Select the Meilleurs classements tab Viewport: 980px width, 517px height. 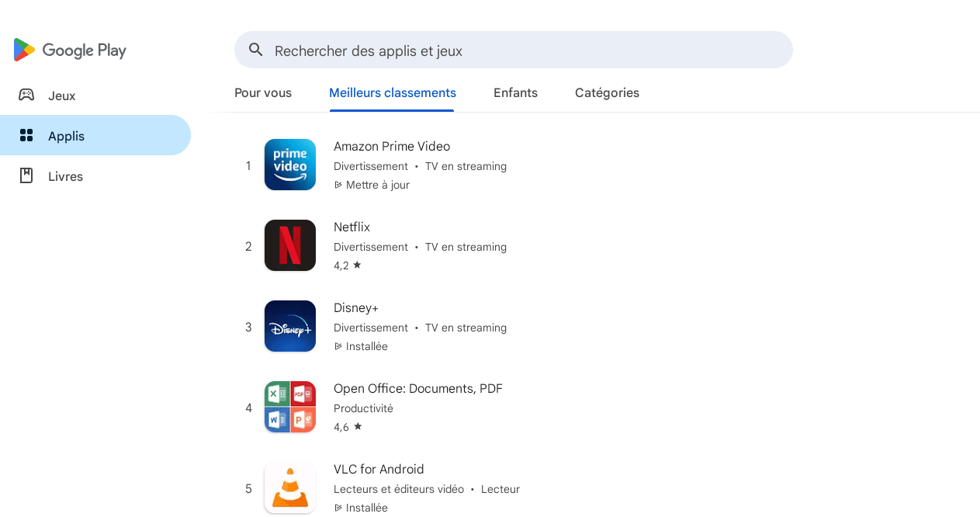(393, 93)
